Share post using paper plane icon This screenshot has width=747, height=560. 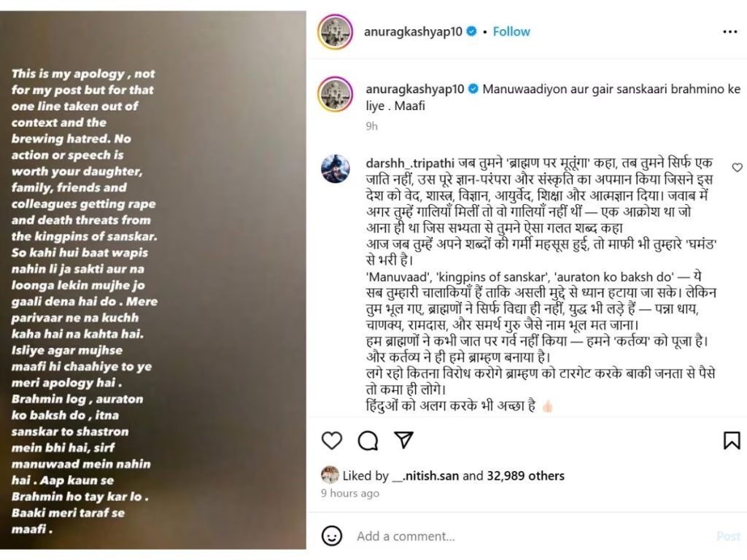[x=403, y=440]
